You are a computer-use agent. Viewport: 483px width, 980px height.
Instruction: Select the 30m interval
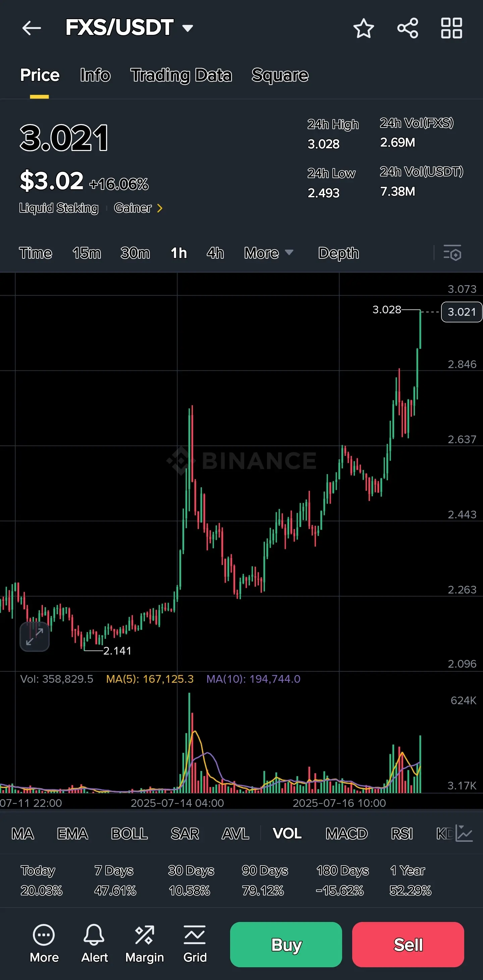point(135,253)
